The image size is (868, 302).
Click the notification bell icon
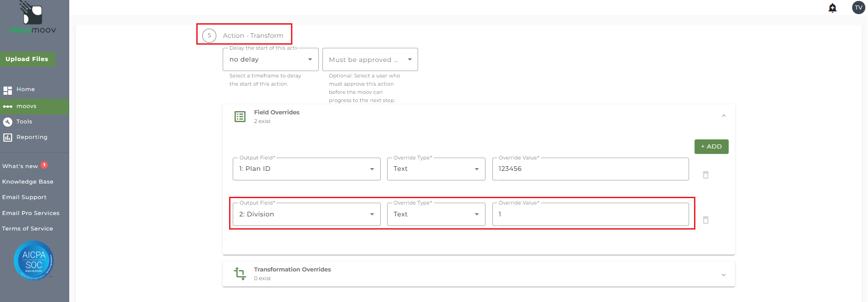pyautogui.click(x=832, y=8)
